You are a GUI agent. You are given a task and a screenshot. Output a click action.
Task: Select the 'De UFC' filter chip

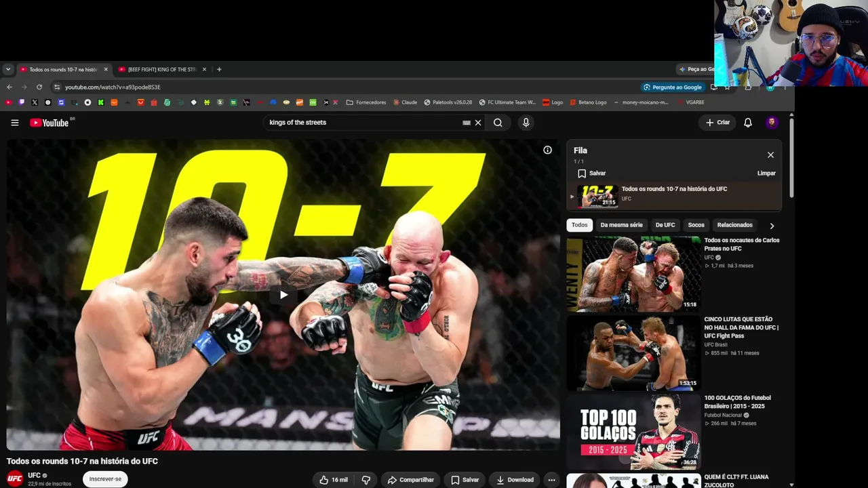[665, 225]
